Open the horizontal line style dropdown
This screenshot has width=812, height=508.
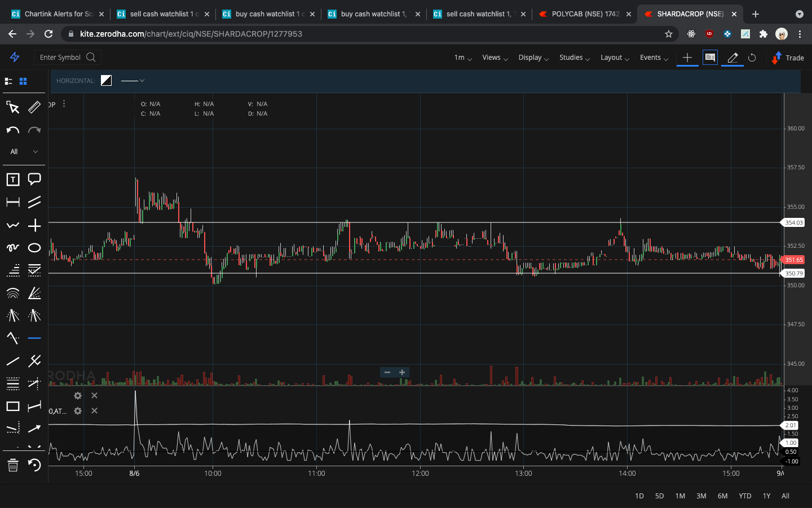(133, 81)
